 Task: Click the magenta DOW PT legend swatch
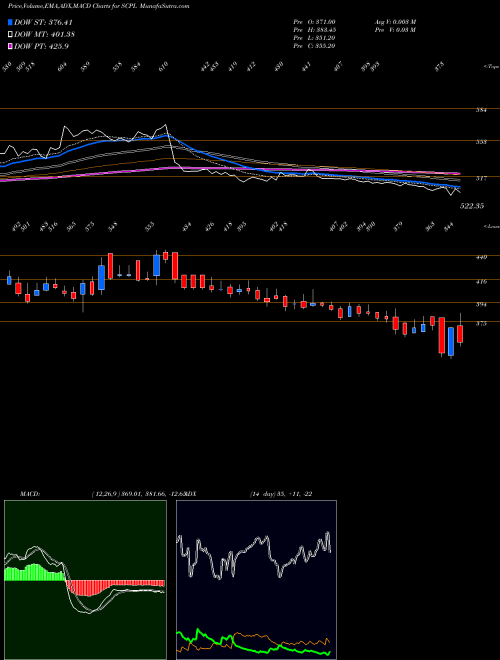pyautogui.click(x=10, y=46)
